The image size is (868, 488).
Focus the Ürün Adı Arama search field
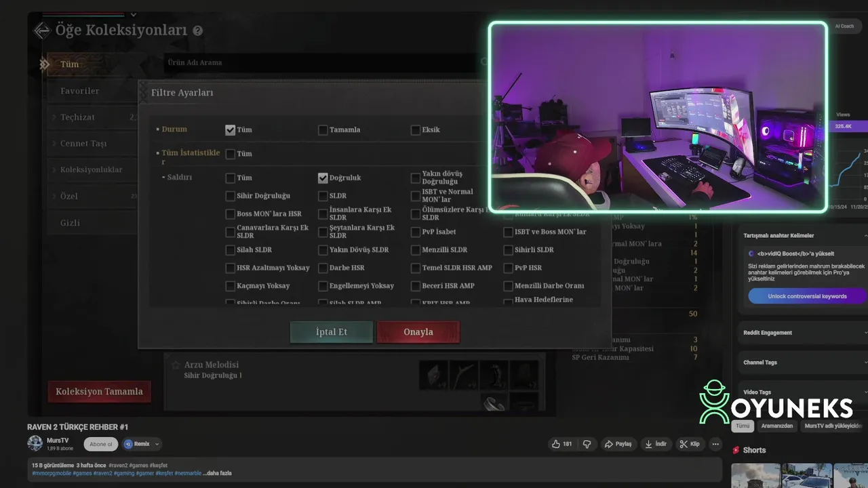pos(325,62)
